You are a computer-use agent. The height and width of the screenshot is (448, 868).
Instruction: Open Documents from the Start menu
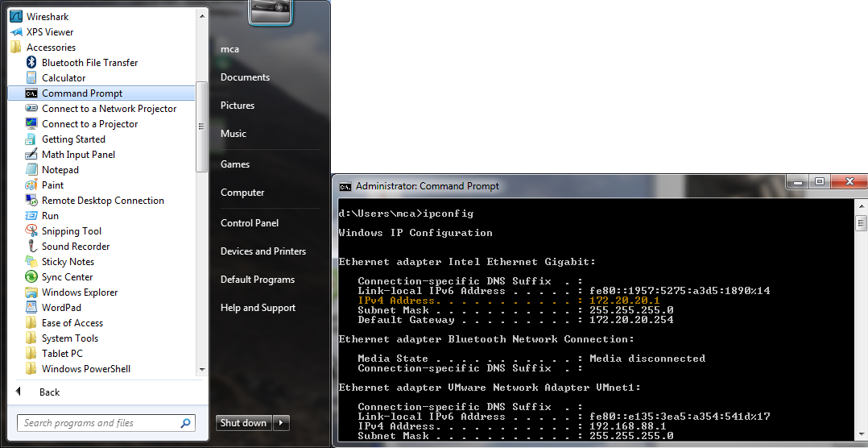(246, 77)
